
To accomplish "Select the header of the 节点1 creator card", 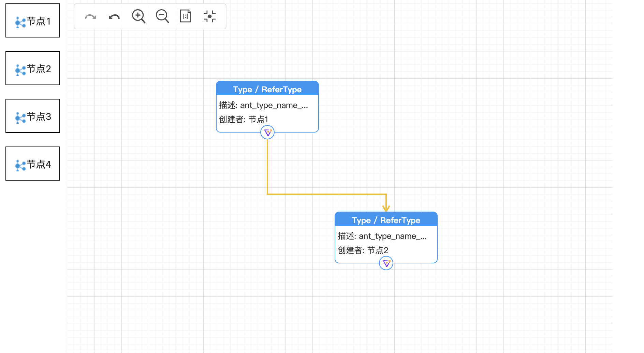I will tap(267, 89).
